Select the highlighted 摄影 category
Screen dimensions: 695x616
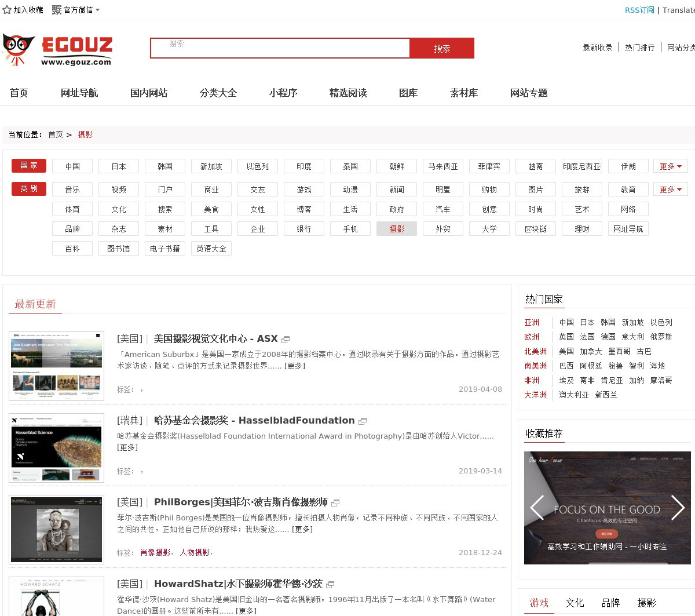(x=397, y=229)
